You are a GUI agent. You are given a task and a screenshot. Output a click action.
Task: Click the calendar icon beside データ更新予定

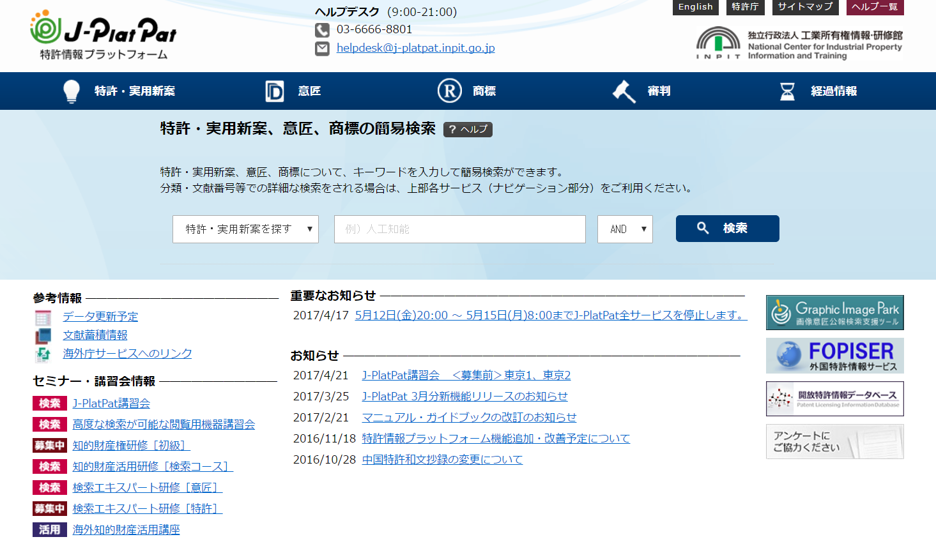pos(43,317)
